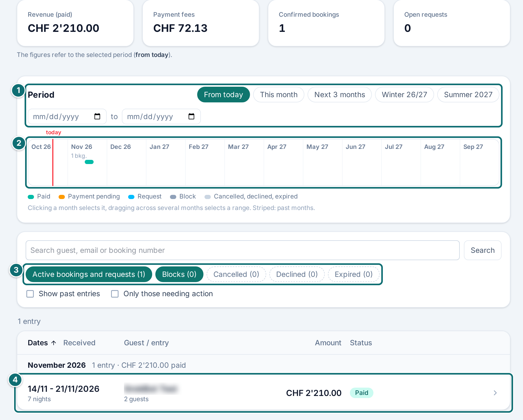
Task: Sort by the Amount column header
Action: 328,343
